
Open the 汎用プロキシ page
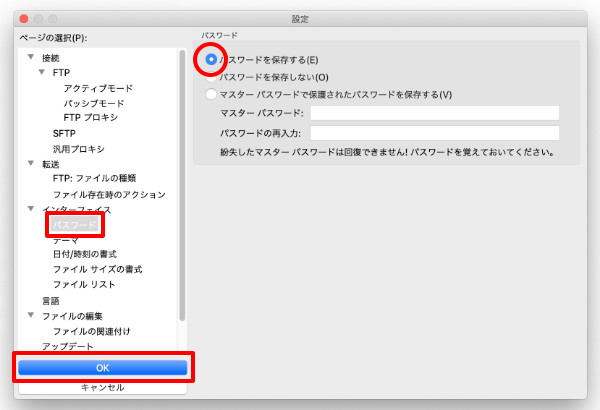79,148
